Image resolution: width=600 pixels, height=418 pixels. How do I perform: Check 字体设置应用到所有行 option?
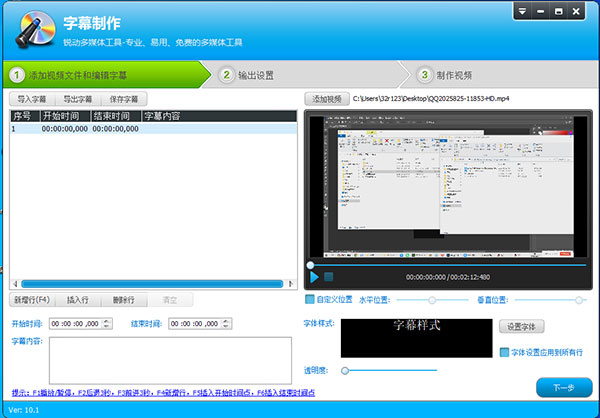[504, 351]
